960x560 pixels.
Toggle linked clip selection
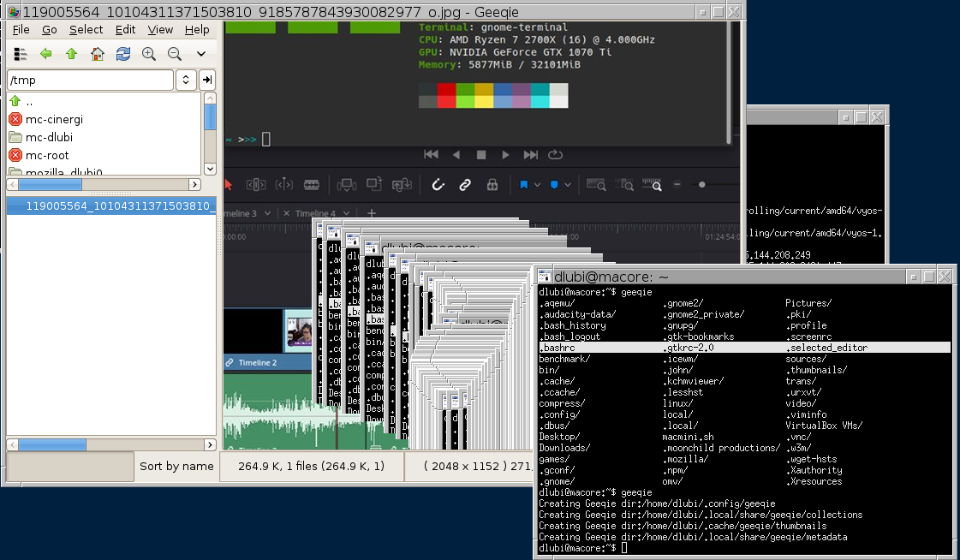coord(465,185)
